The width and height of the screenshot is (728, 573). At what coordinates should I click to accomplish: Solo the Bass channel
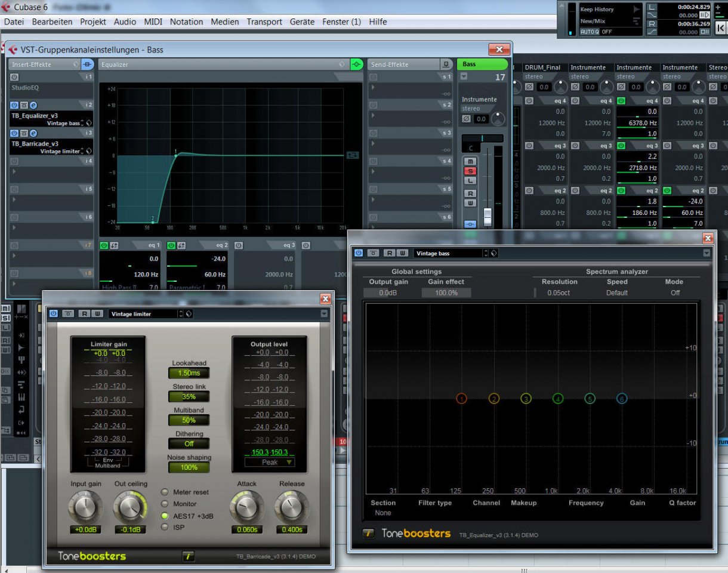(x=471, y=171)
